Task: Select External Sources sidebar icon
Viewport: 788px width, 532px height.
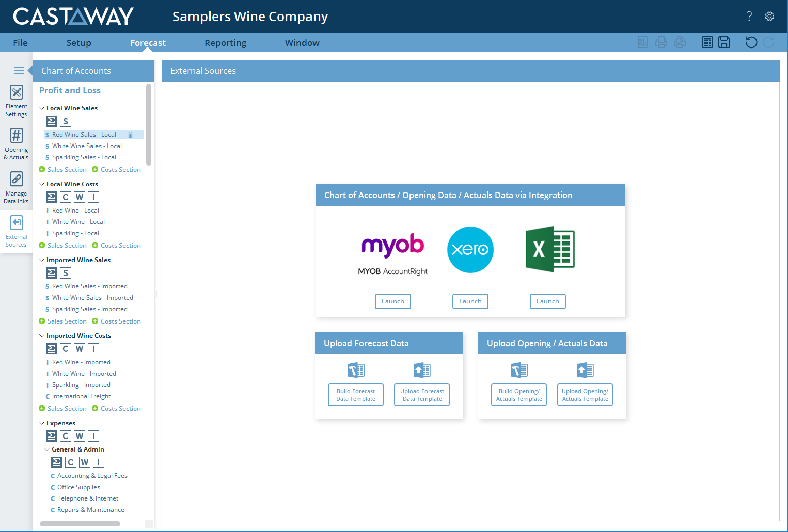Action: [x=17, y=231]
